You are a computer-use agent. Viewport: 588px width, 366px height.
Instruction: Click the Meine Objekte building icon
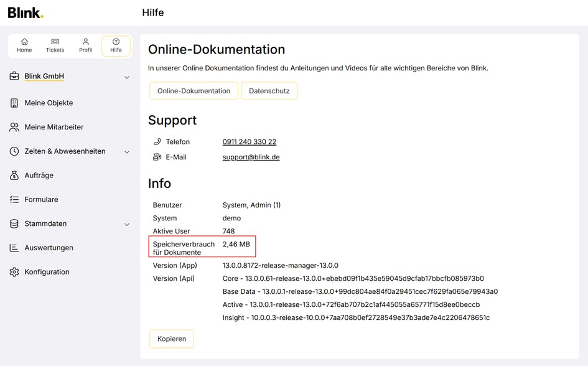point(14,103)
